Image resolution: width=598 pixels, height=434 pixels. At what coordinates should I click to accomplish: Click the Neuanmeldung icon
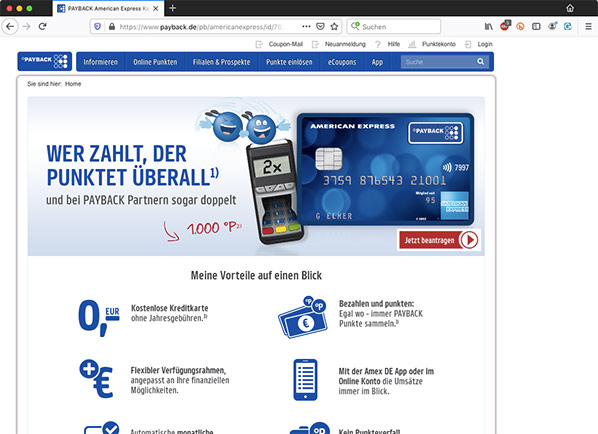[x=315, y=44]
